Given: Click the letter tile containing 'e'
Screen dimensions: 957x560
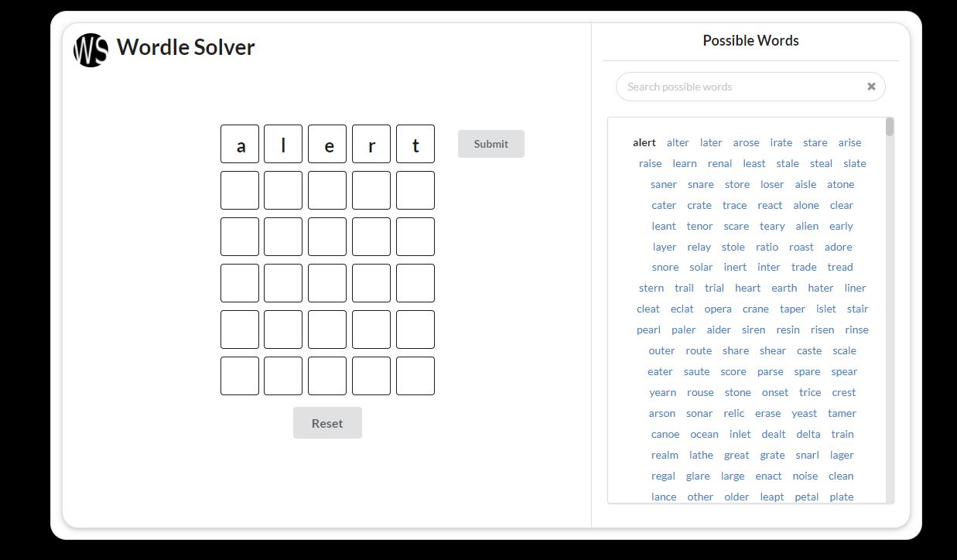Looking at the screenshot, I should coord(327,144).
